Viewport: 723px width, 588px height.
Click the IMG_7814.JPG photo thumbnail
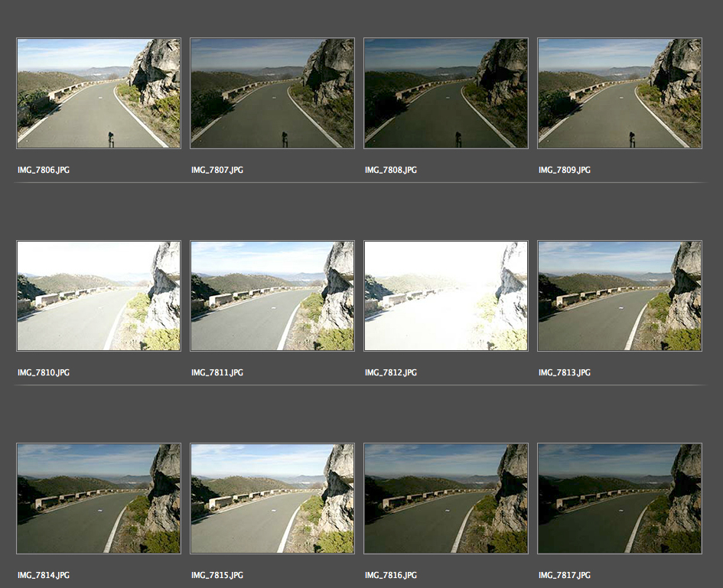(99, 499)
